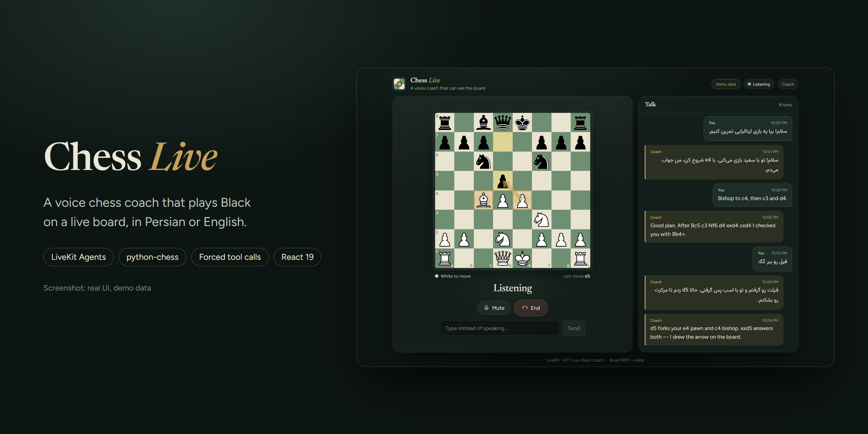
Task: Select the black pawn on d5
Action: tap(503, 181)
